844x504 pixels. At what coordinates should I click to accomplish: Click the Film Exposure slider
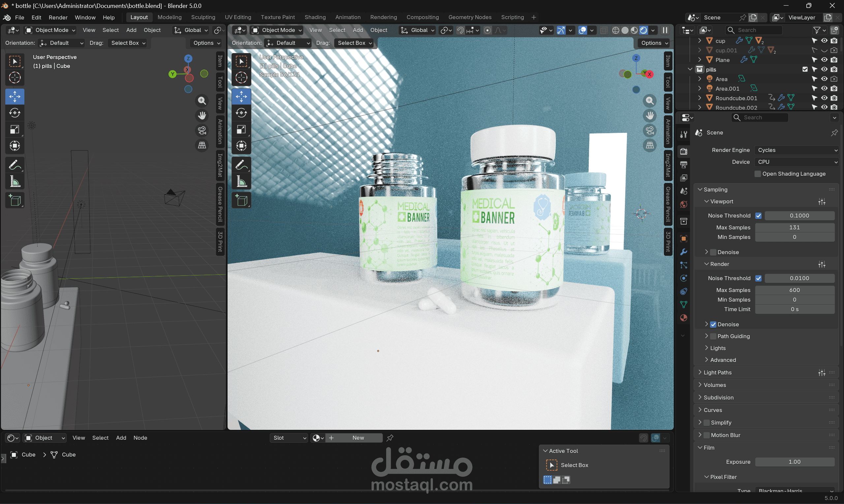[795, 462]
